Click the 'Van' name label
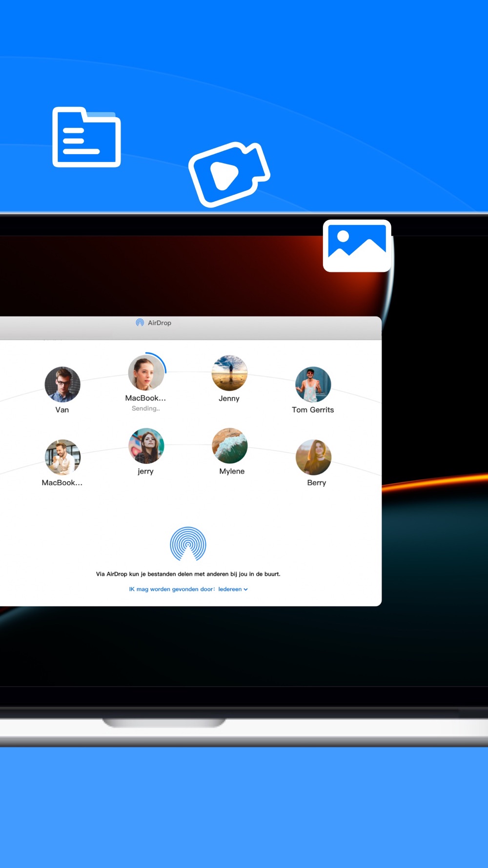Viewport: 488px width, 868px height. pos(62,410)
